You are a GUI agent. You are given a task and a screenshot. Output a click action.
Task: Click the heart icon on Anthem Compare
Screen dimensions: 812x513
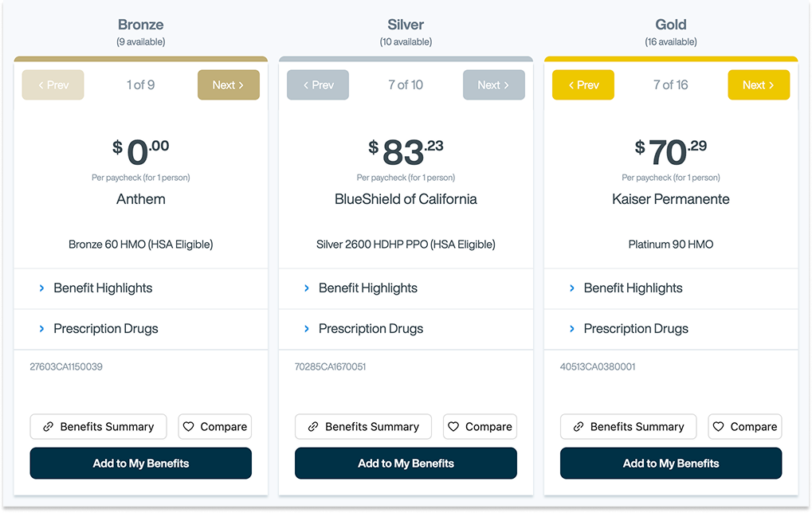(189, 427)
